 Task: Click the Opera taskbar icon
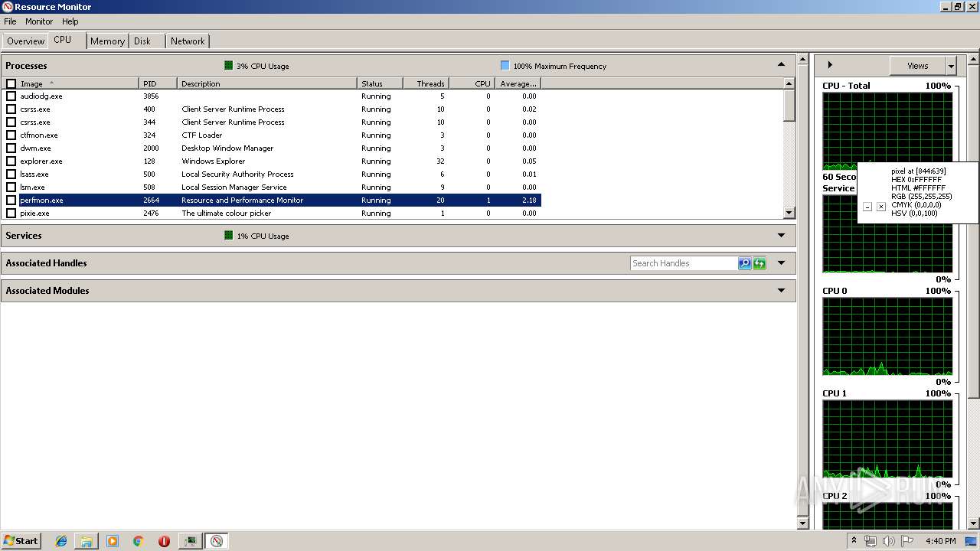coord(164,541)
